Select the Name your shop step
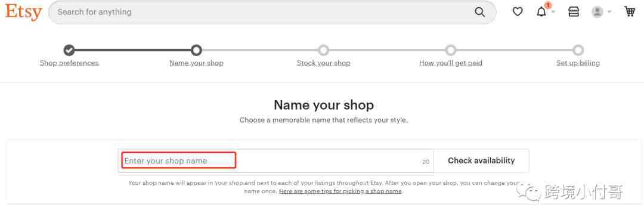The width and height of the screenshot is (644, 220). 196,63
